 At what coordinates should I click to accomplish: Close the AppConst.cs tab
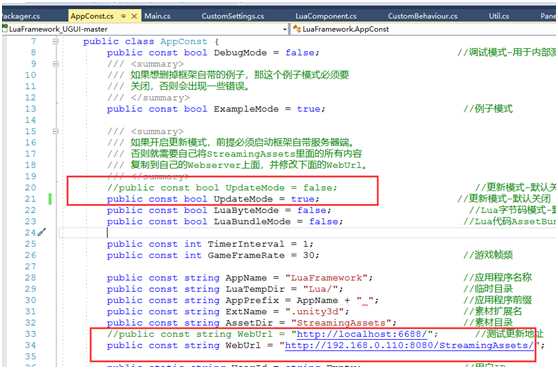pos(134,16)
